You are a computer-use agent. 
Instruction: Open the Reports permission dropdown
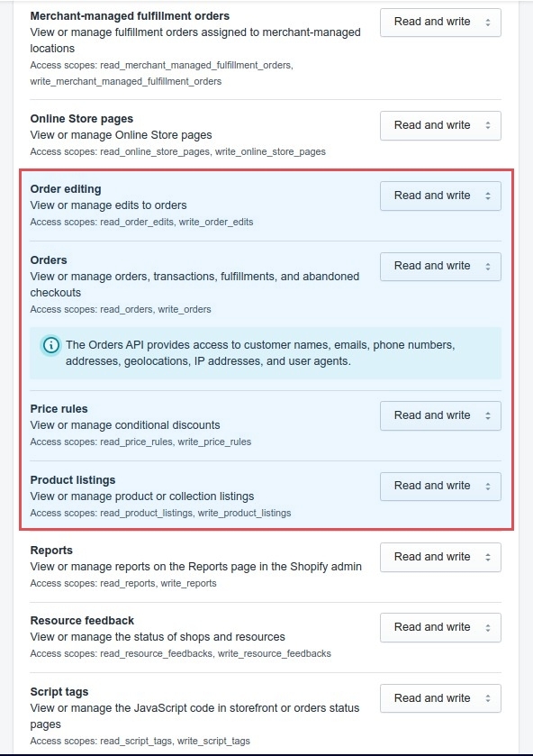pos(440,557)
